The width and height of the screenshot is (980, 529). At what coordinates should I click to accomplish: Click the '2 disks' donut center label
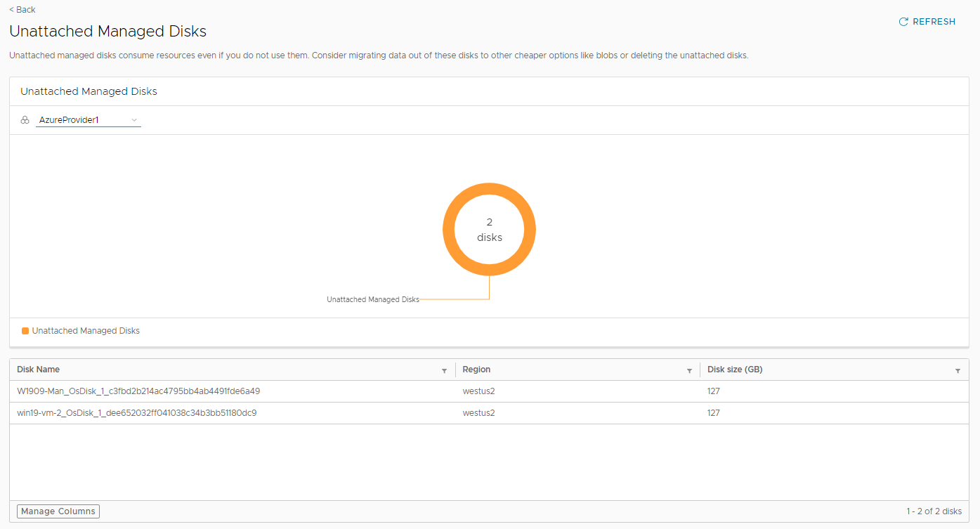point(490,230)
